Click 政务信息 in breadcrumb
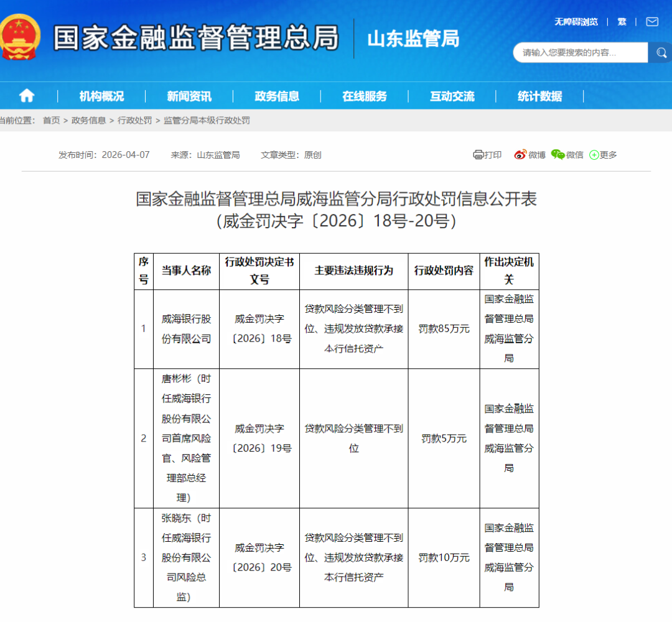Image resolution: width=672 pixels, height=622 pixels. pos(89,121)
